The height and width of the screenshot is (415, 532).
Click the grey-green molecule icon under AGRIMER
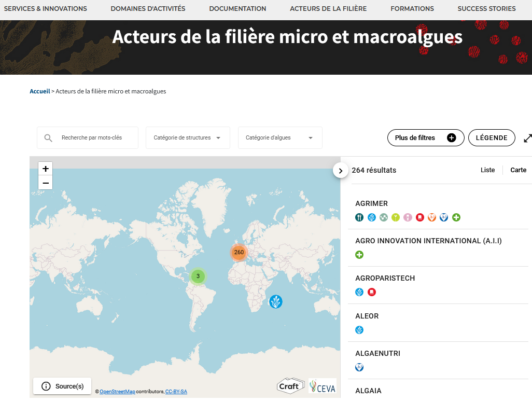tap(384, 217)
